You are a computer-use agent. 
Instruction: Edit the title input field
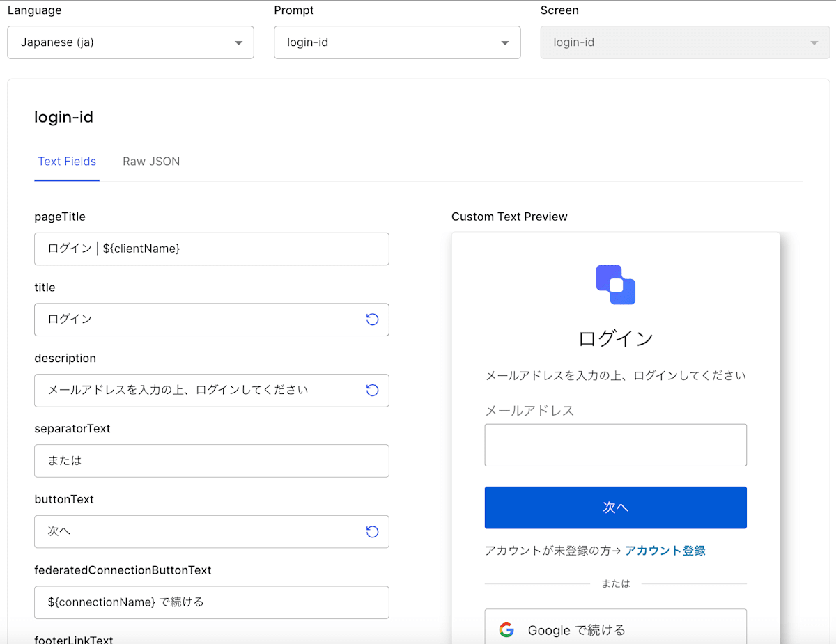click(x=212, y=320)
